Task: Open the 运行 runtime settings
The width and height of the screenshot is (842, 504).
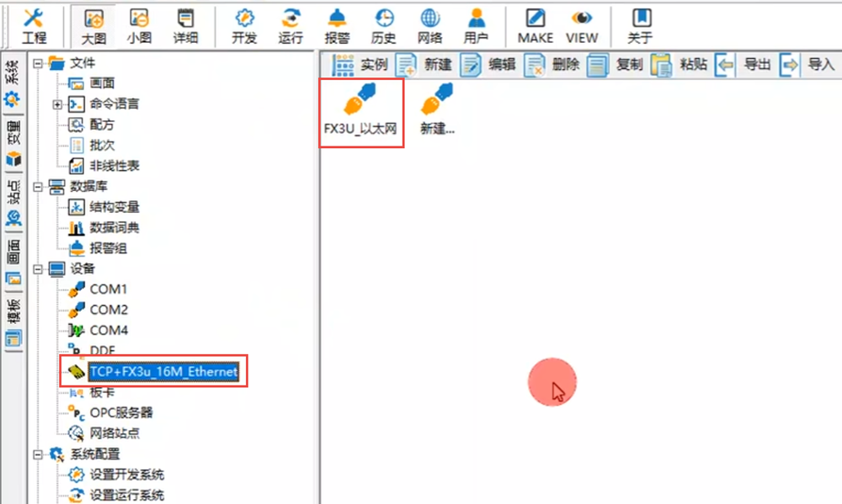Action: [x=290, y=26]
